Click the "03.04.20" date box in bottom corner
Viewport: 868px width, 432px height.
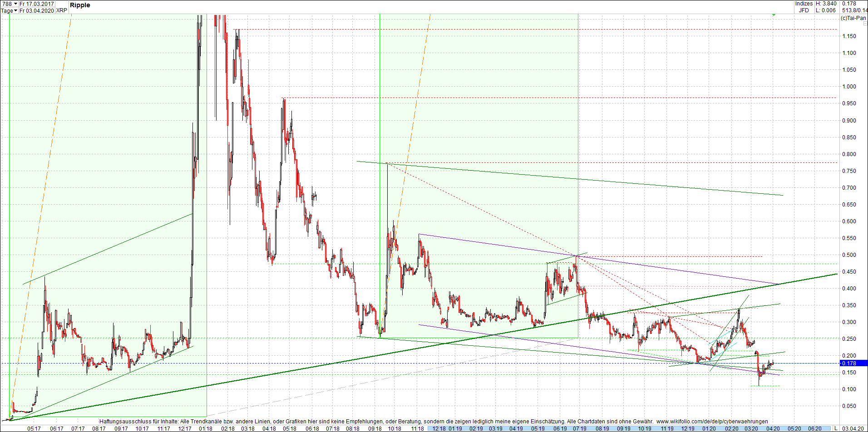(853, 428)
